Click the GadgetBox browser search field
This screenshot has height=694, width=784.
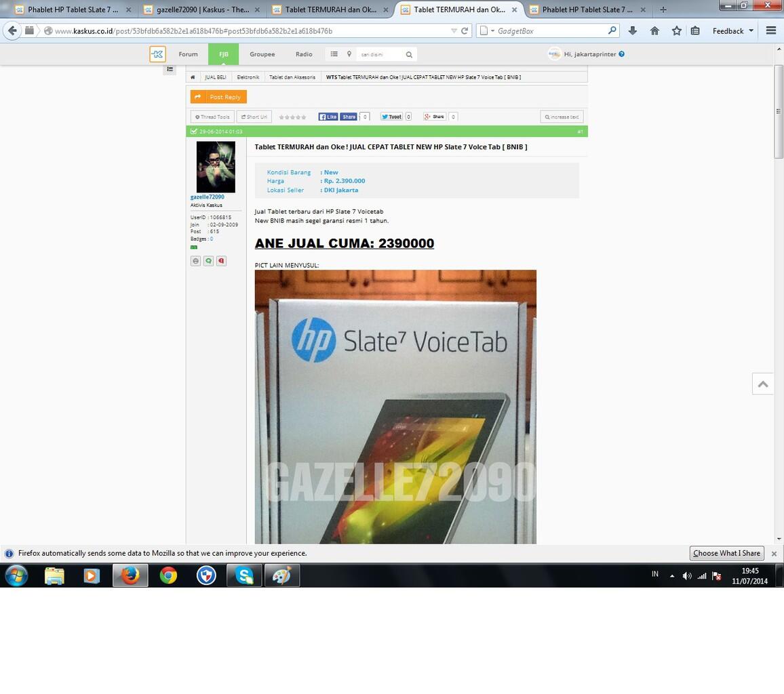[549, 30]
